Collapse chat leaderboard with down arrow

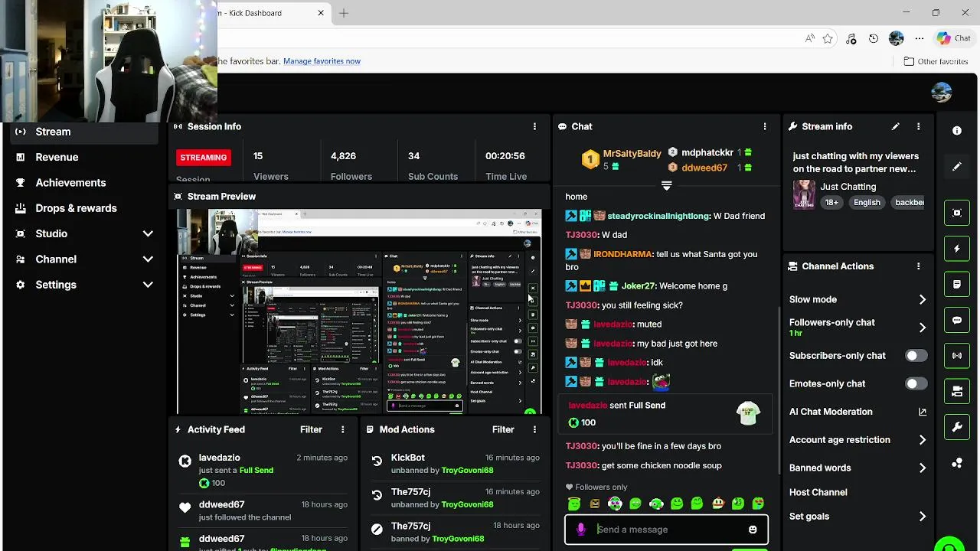pos(666,185)
